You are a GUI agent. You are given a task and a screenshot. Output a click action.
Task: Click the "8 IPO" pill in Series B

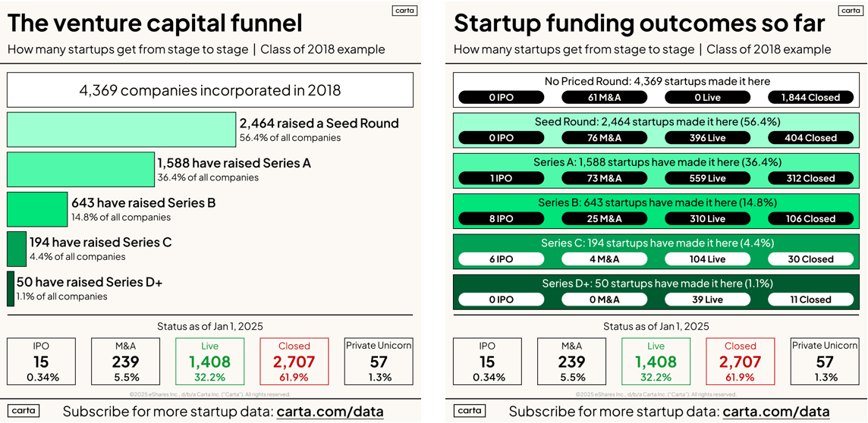pos(501,218)
